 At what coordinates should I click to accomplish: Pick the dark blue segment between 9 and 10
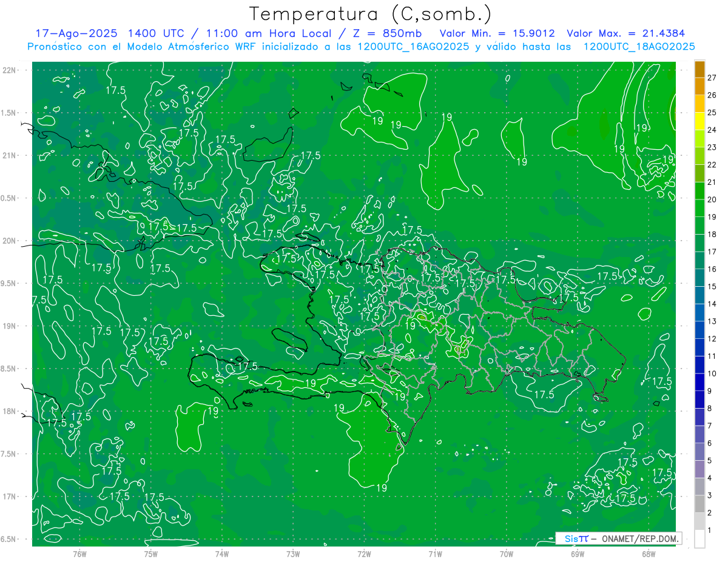[x=699, y=382]
